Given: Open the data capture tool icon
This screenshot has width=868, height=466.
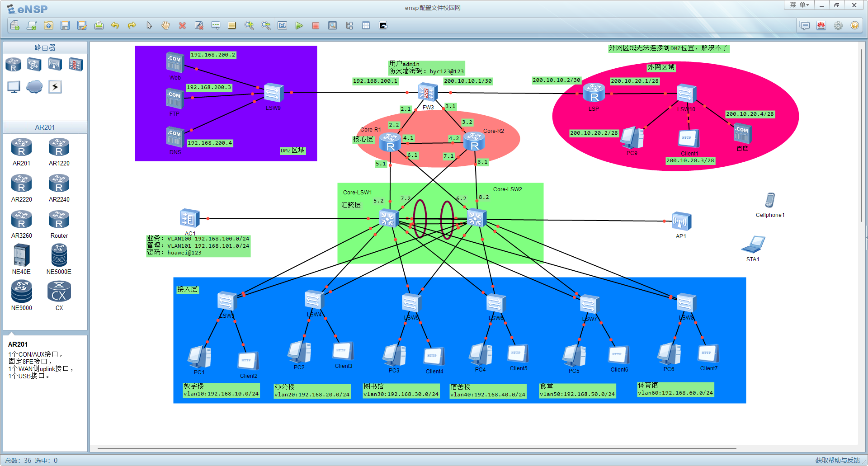Looking at the screenshot, I should [x=332, y=25].
